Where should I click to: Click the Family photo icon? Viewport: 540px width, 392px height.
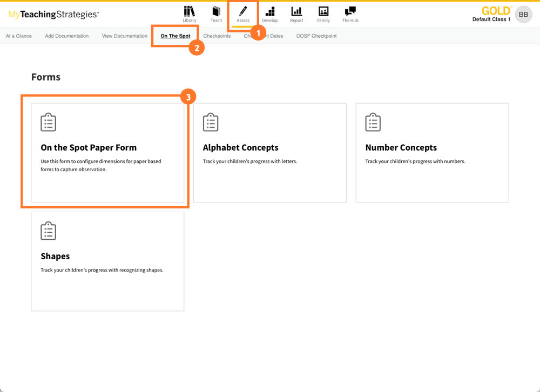click(323, 11)
